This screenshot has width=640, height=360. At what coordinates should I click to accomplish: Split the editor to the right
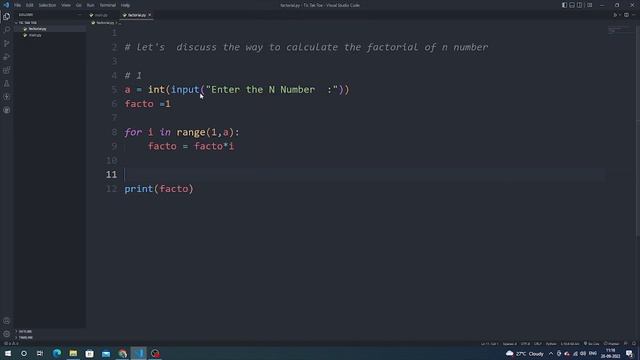(x=627, y=15)
